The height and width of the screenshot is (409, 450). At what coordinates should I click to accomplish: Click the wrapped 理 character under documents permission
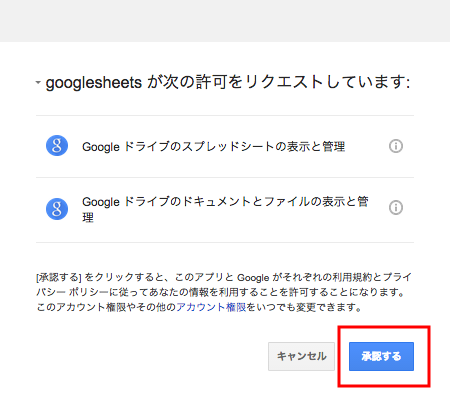[88, 218]
